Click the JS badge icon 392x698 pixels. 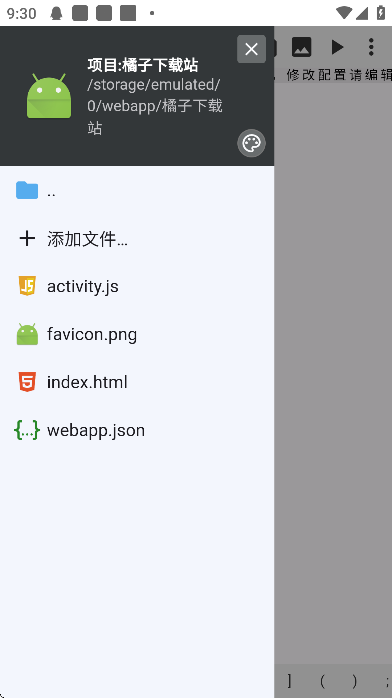pos(27,286)
